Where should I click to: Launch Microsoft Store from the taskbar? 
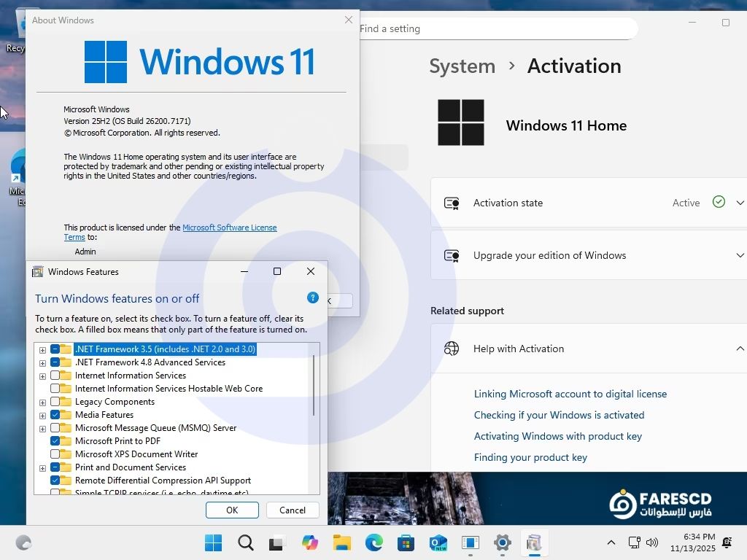point(406,543)
